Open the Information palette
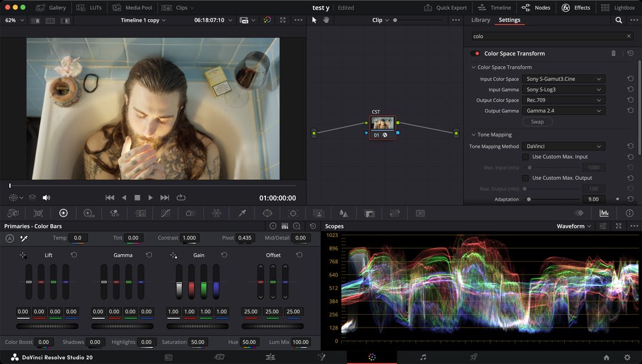The width and height of the screenshot is (642, 364). (x=629, y=213)
